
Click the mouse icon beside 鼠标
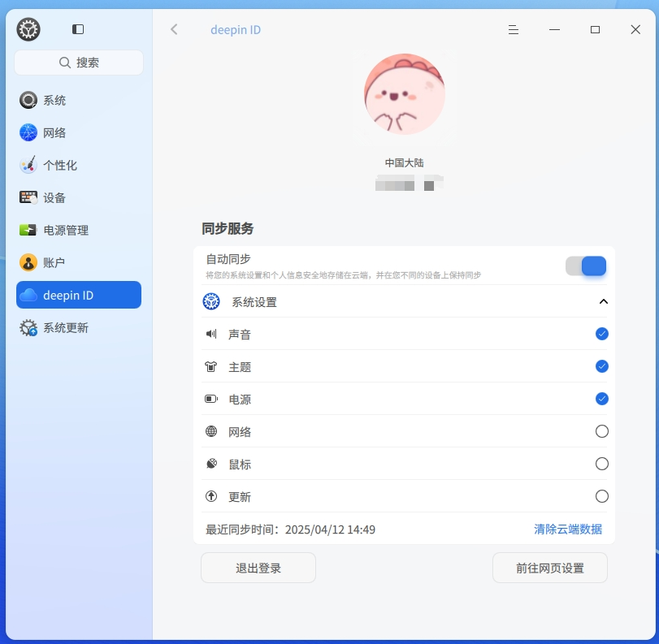211,464
